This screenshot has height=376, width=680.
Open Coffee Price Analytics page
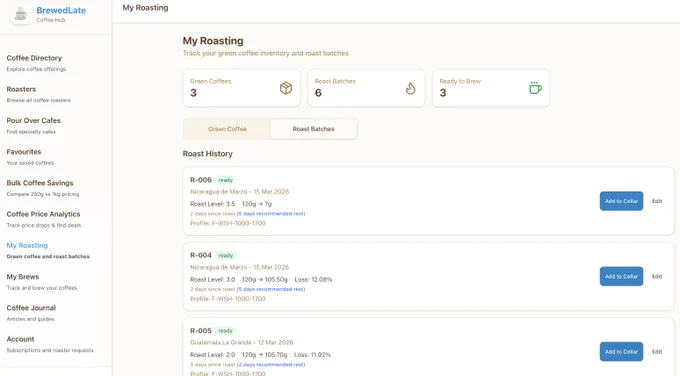43,214
